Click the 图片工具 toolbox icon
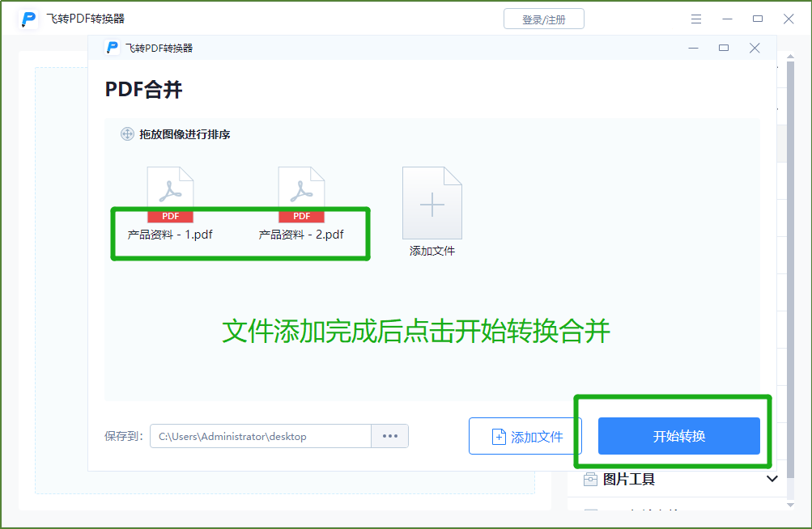This screenshot has width=812, height=529. (591, 480)
